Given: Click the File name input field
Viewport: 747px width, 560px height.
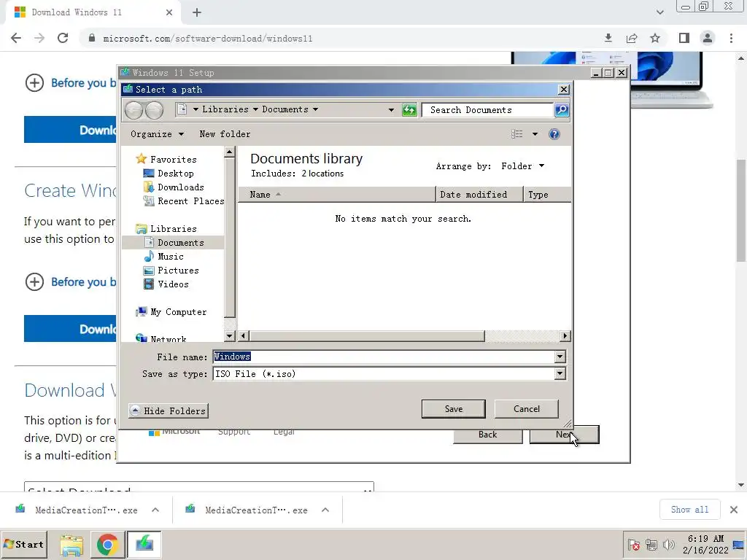Looking at the screenshot, I should coord(384,357).
